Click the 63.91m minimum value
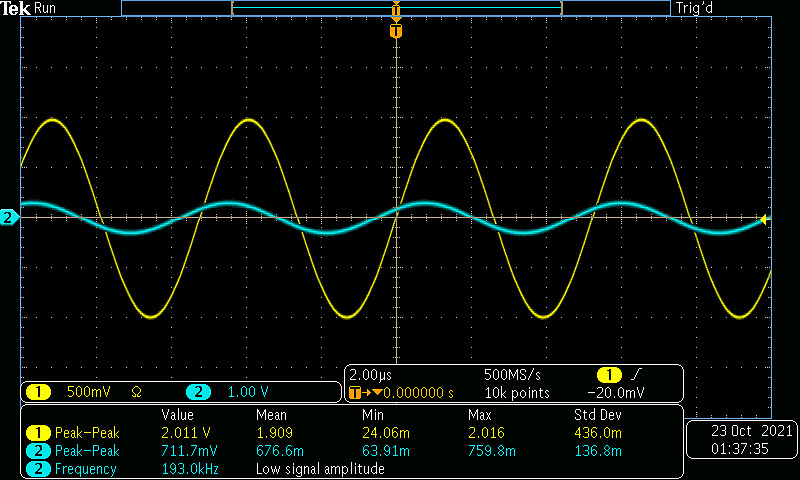 386,451
